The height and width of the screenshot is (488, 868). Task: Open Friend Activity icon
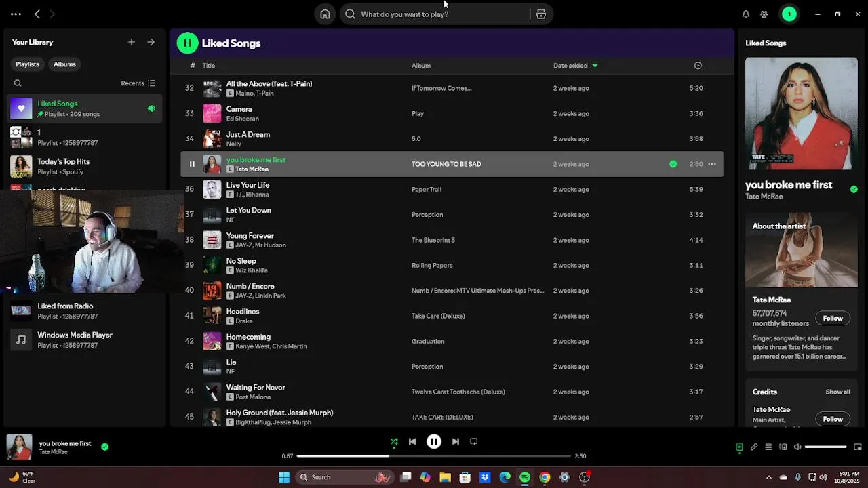click(x=764, y=14)
